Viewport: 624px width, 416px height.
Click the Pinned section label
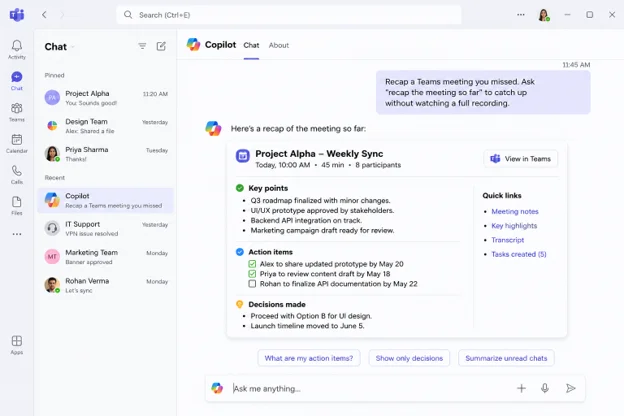[x=55, y=75]
